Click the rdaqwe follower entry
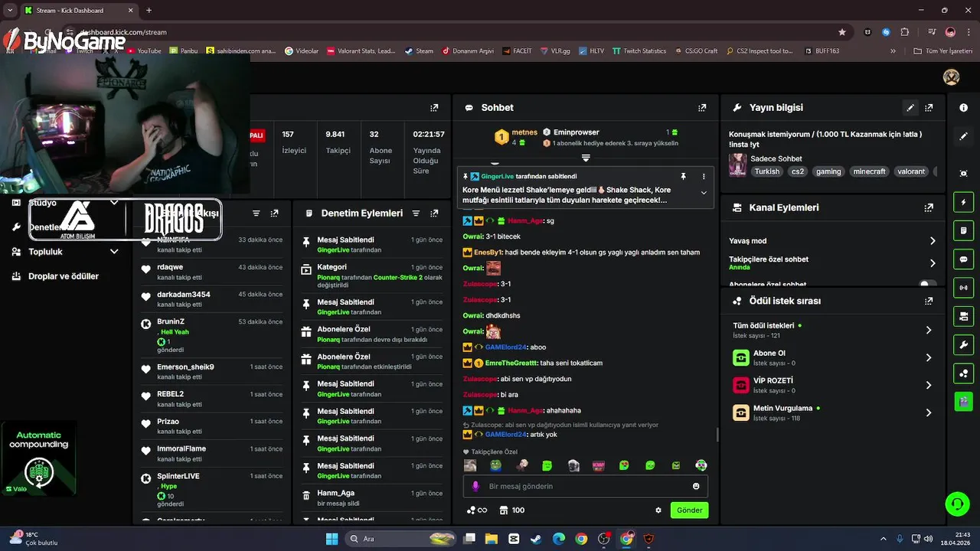This screenshot has width=980, height=551. pyautogui.click(x=212, y=272)
